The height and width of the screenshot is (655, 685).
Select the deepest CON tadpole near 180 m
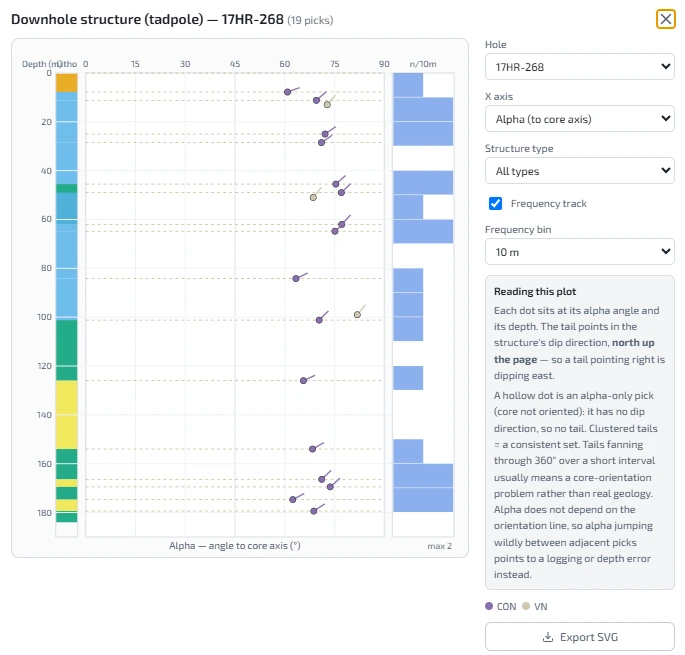coord(314,511)
